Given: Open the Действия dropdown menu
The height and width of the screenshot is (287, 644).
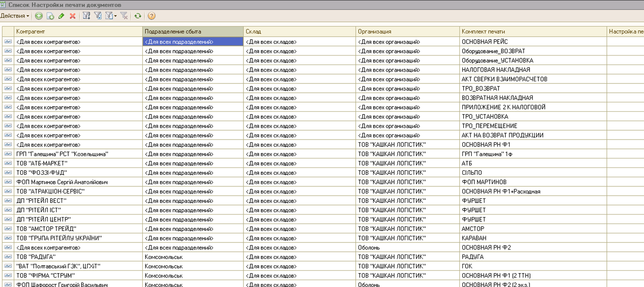Looking at the screenshot, I should tap(15, 16).
